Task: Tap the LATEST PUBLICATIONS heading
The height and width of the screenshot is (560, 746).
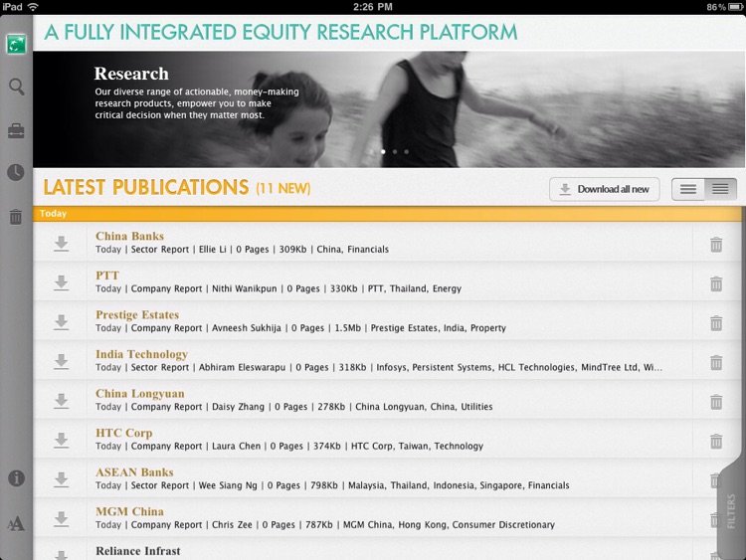Action: pos(146,187)
